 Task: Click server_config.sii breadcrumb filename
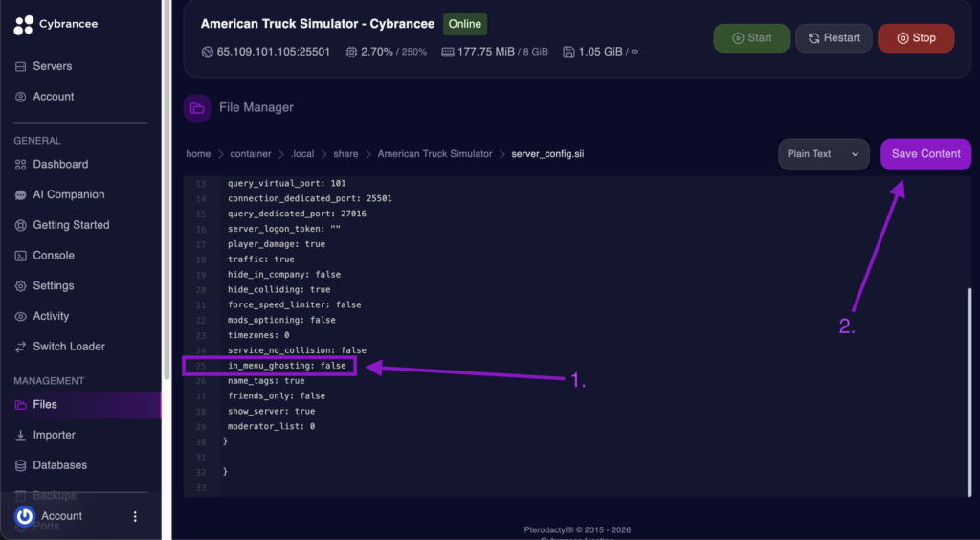coord(547,154)
